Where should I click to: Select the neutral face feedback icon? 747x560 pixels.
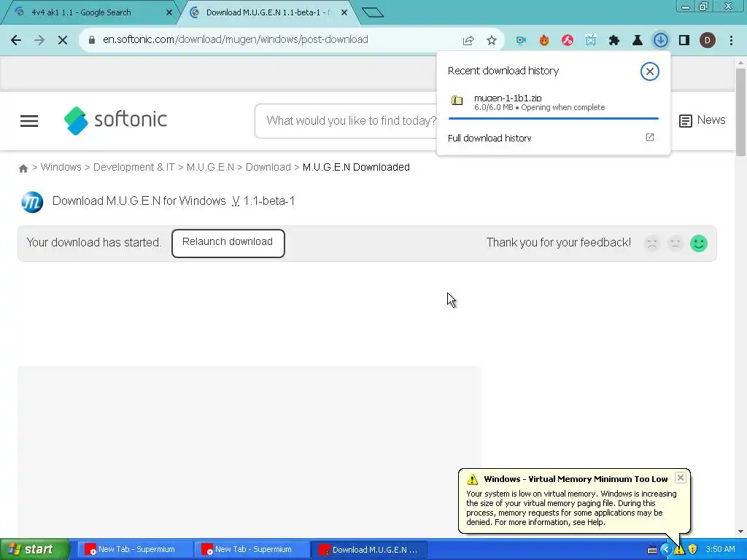(675, 244)
